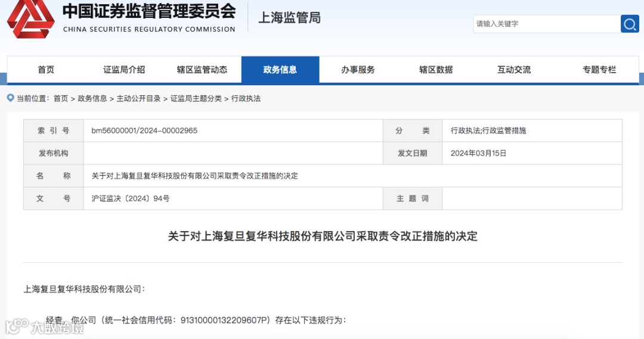Viewport: 644px width, 339px height.
Task: Open the 辖区监管动态 navigation tab
Action: 202,70
